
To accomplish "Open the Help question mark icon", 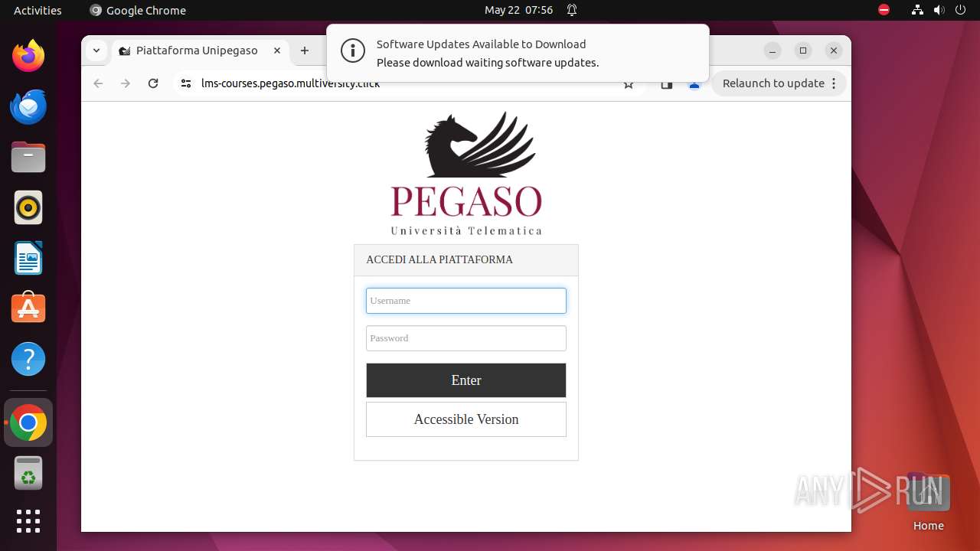I will click(x=28, y=359).
